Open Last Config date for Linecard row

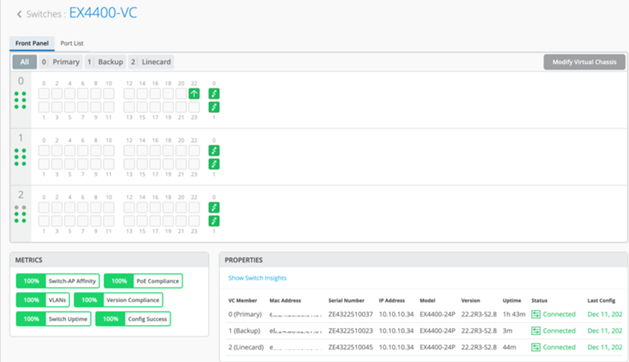605,347
